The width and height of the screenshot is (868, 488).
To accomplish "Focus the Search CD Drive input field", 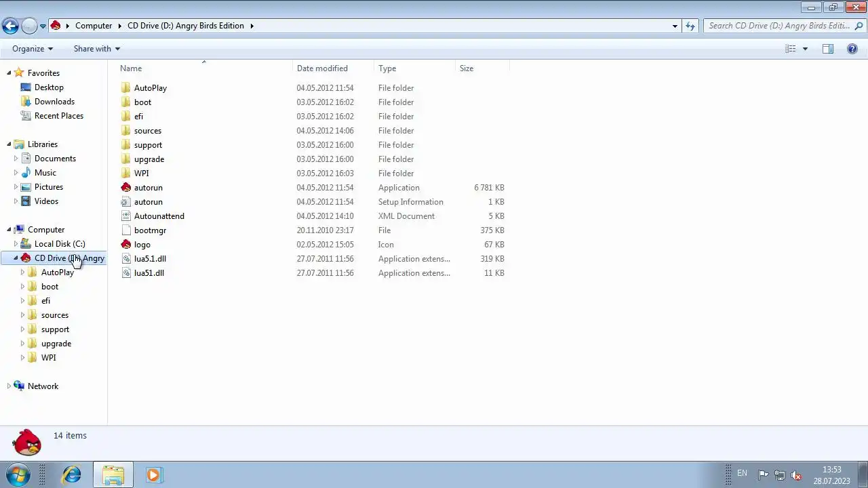I will click(780, 26).
